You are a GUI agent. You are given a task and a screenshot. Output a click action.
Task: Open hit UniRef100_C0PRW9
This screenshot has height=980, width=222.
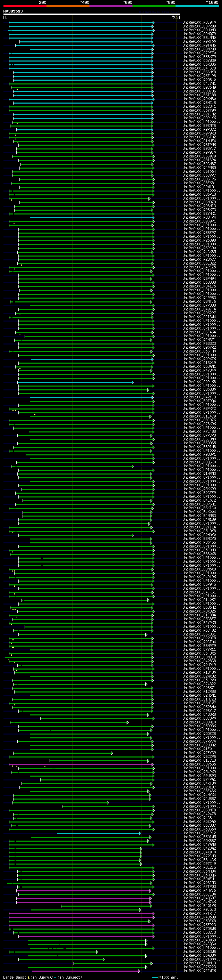(199, 26)
